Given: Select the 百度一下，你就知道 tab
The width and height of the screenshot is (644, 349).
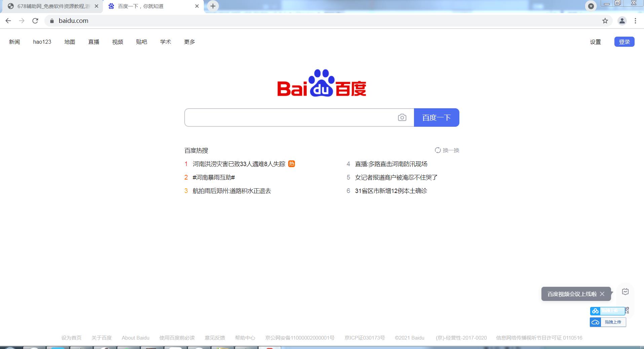Looking at the screenshot, I should (x=153, y=6).
